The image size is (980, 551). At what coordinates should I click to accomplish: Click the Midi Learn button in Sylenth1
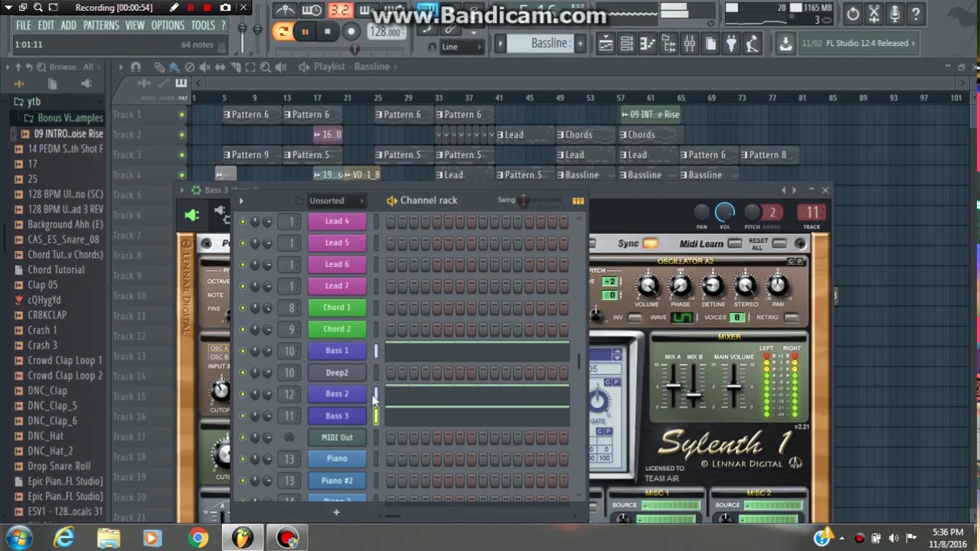click(701, 244)
